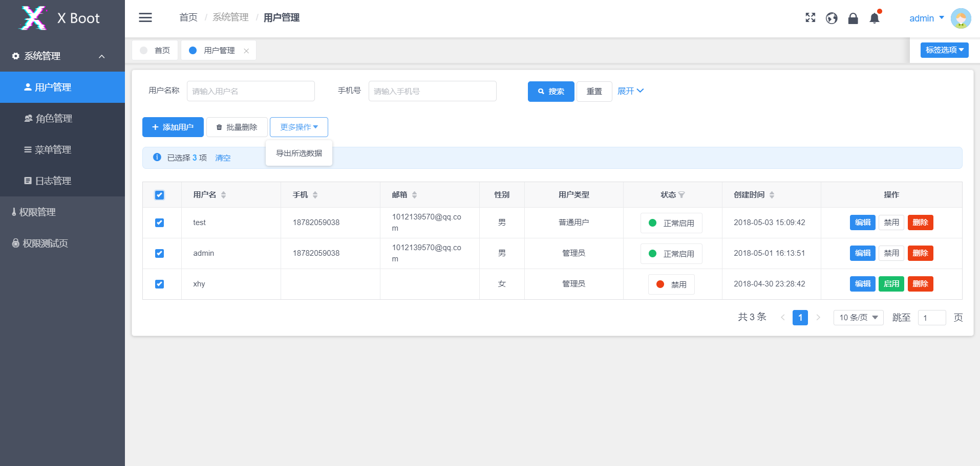Open notifications bell icon
Screen dimensions: 980x466
coord(875,18)
